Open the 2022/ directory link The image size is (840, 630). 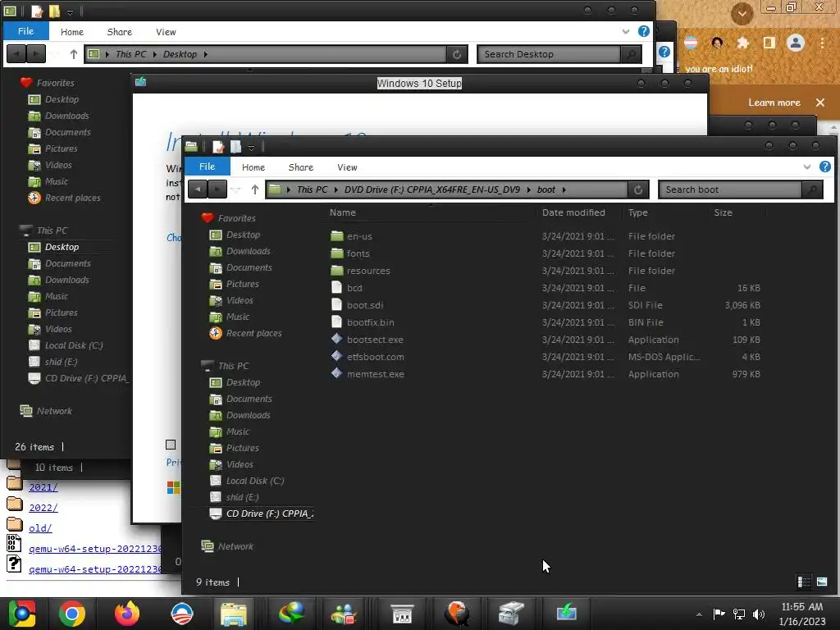coord(43,507)
